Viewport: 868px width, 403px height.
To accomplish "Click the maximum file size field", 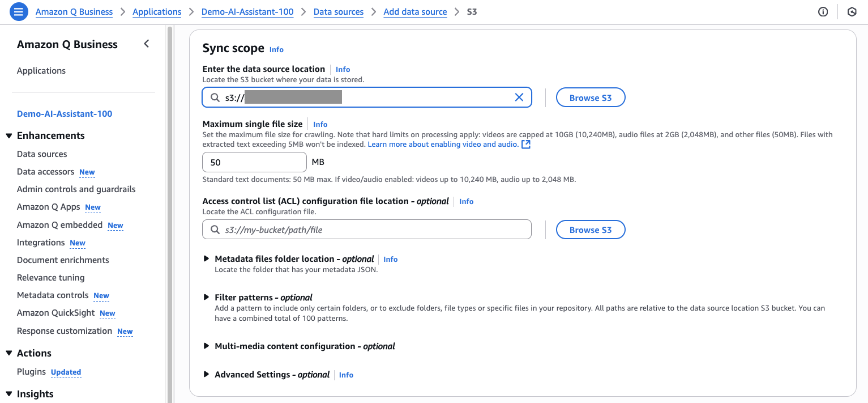I will pyautogui.click(x=255, y=162).
